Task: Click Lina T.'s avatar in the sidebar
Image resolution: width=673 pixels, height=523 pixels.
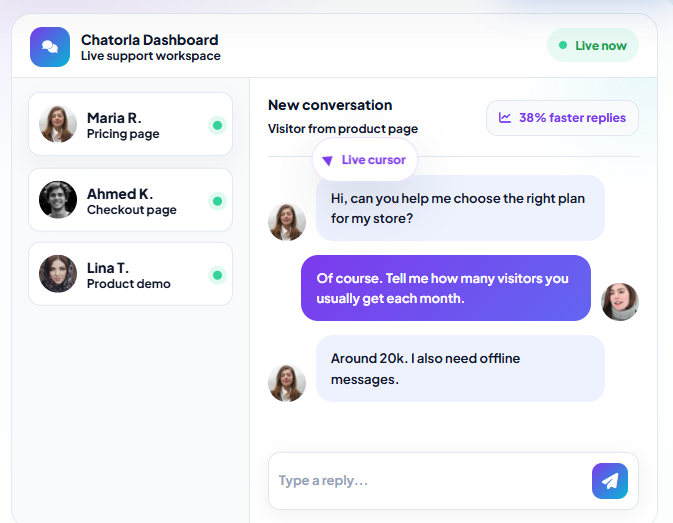Action: (58, 274)
